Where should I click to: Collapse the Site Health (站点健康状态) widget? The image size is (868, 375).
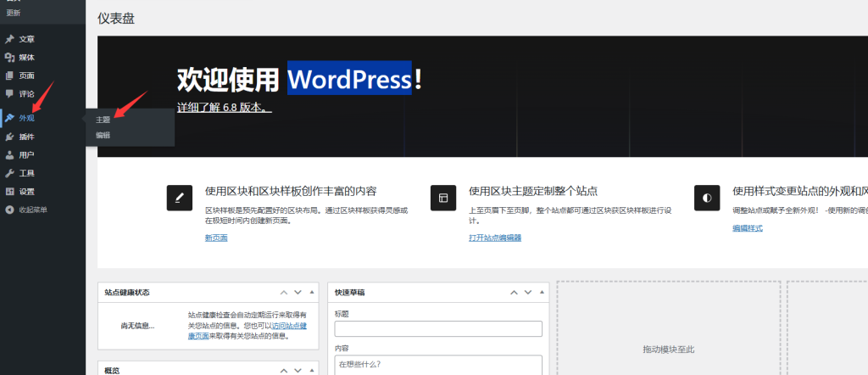(312, 292)
